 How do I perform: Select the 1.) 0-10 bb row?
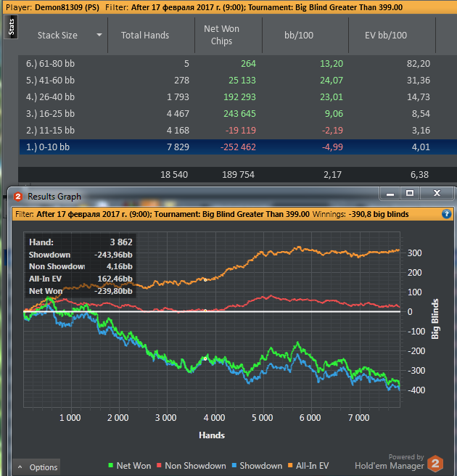point(238,147)
